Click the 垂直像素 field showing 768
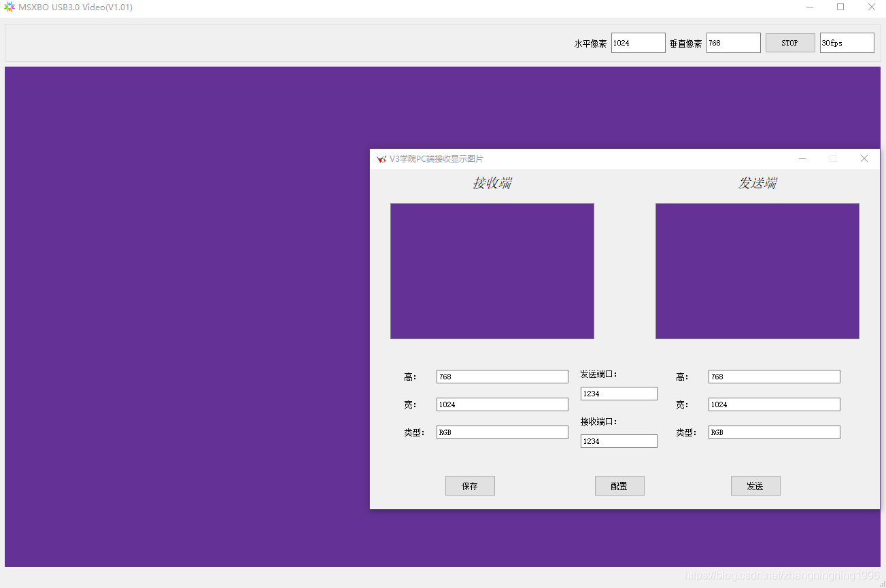 pos(733,43)
